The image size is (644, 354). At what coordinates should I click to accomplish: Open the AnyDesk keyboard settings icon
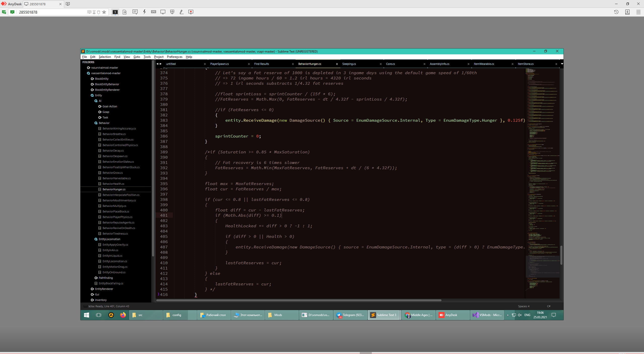[153, 12]
